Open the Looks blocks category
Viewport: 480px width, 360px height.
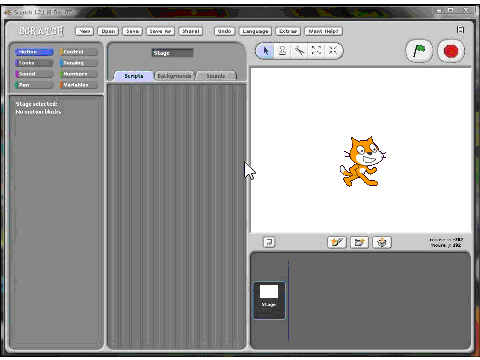coord(34,63)
